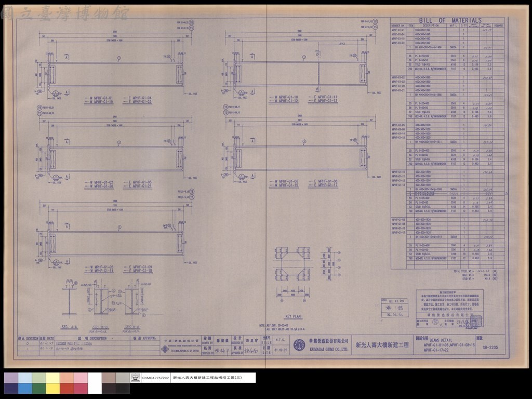This screenshot has width=532, height=399.
Task: Pick the pale pink swatch in top row
Action: [81, 378]
